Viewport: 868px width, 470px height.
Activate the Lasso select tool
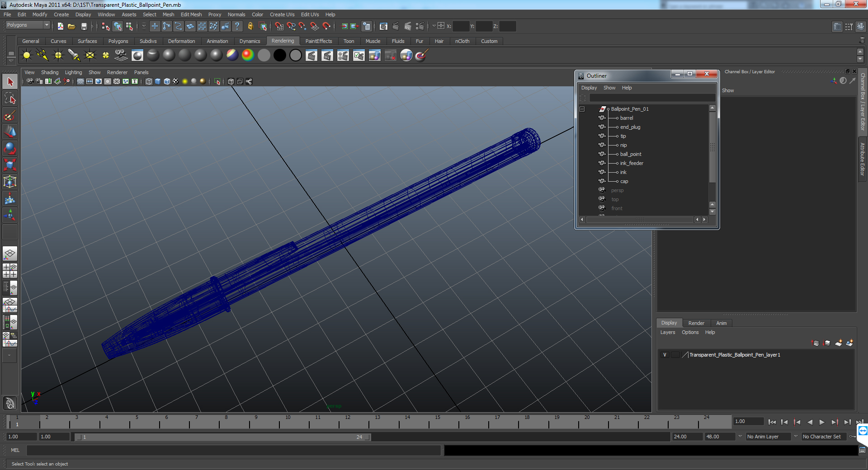click(x=10, y=99)
